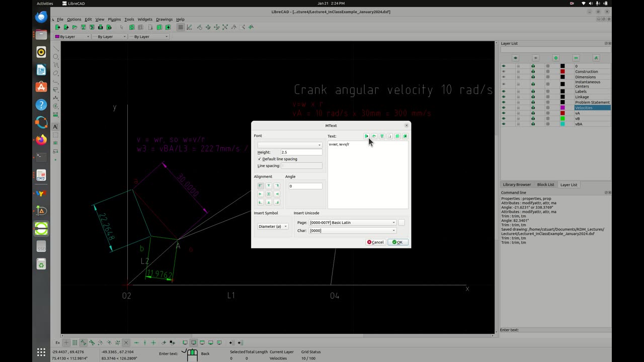Click the vBA layer cyan color swatch

pyautogui.click(x=562, y=124)
